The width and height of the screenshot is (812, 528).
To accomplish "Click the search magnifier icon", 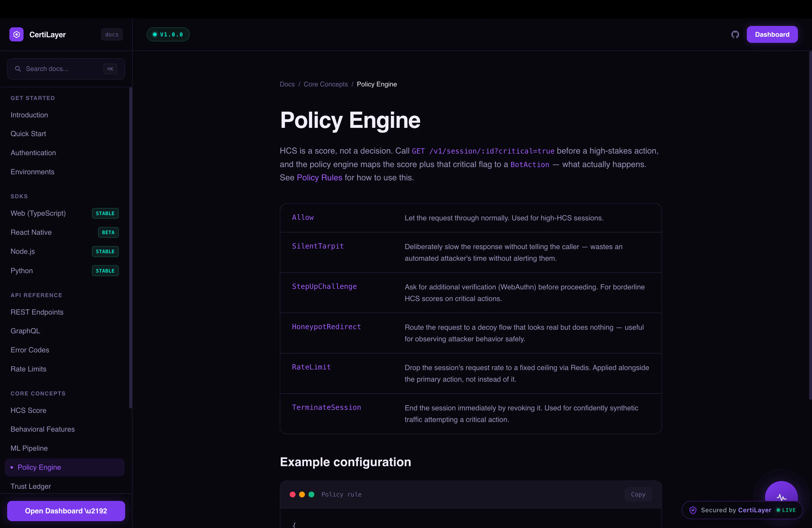I will click(x=18, y=69).
